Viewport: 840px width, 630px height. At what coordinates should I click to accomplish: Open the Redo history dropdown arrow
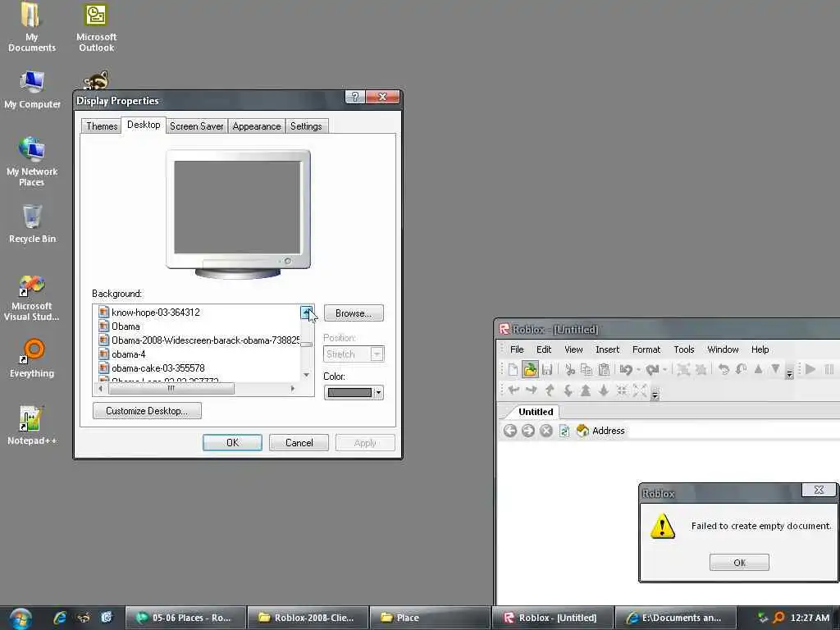(x=664, y=370)
